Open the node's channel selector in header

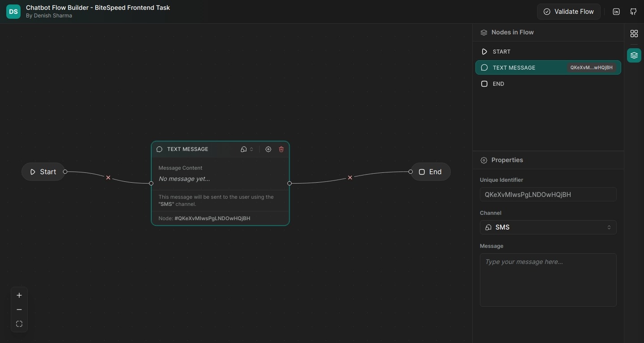click(247, 149)
